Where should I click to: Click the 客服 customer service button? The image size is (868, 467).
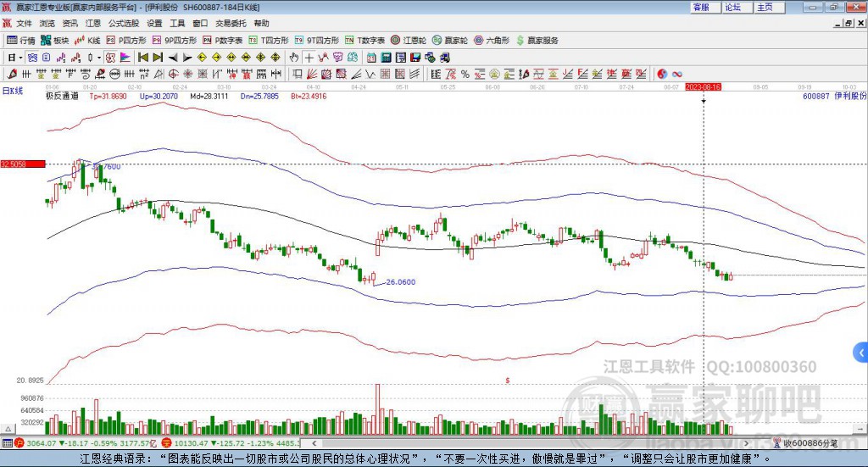(x=705, y=7)
